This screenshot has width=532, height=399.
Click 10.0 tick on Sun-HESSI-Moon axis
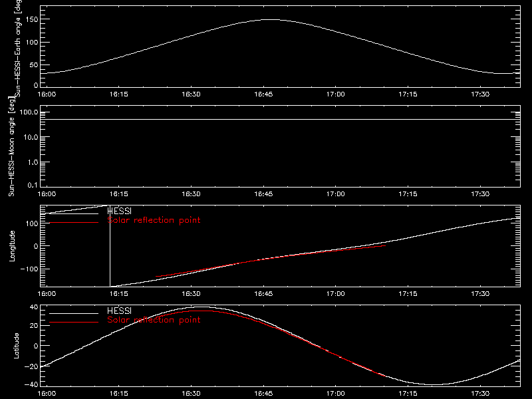pos(31,138)
